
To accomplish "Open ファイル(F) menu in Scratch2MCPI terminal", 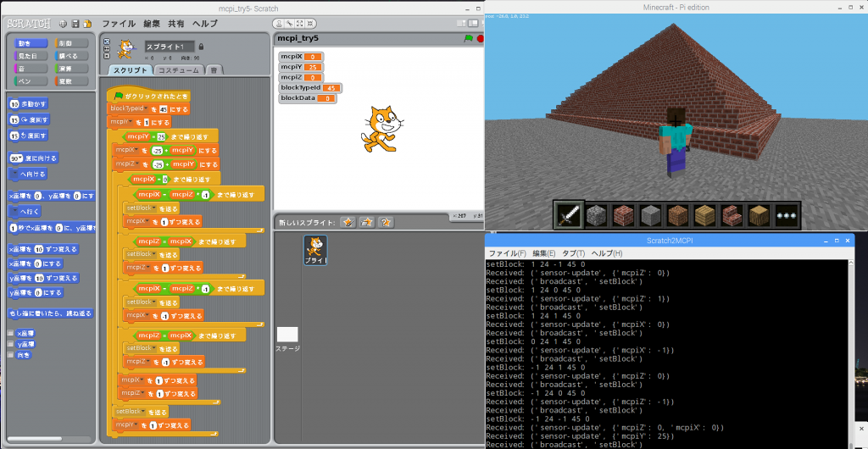I will [507, 253].
